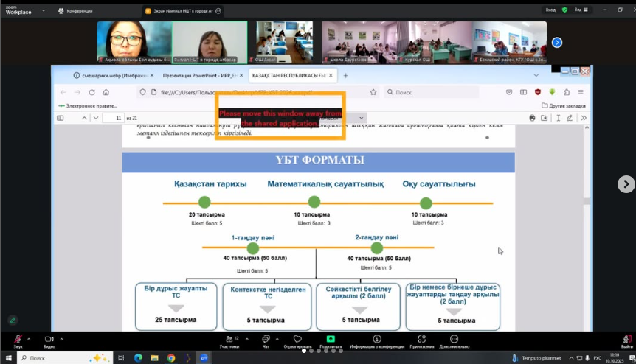The width and height of the screenshot is (636, 364).
Task: Switch to the Конференция tab
Action: pyautogui.click(x=79, y=11)
